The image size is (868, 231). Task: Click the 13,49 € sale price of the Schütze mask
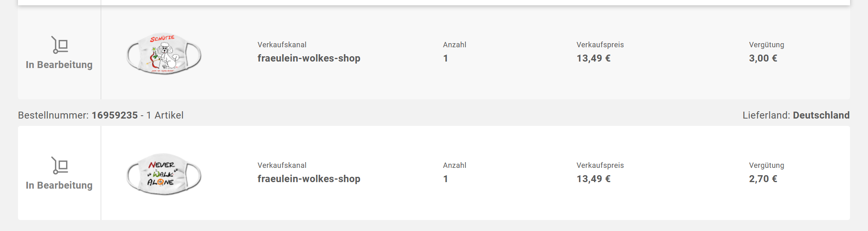(593, 58)
